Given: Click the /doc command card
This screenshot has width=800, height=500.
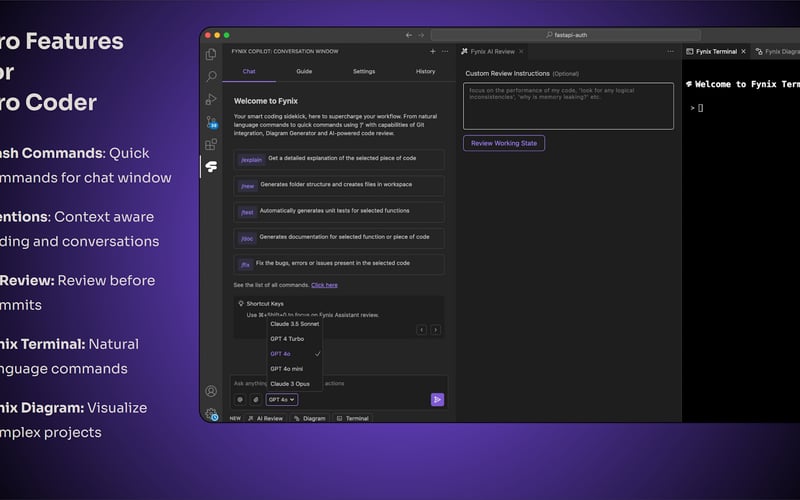Looking at the screenshot, I should tap(339, 238).
